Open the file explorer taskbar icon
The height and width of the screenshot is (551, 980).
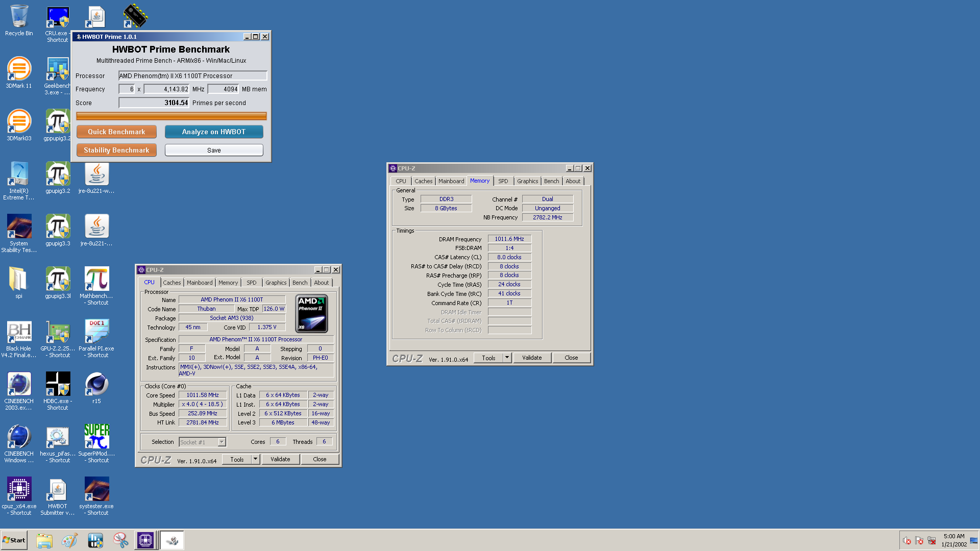point(44,540)
